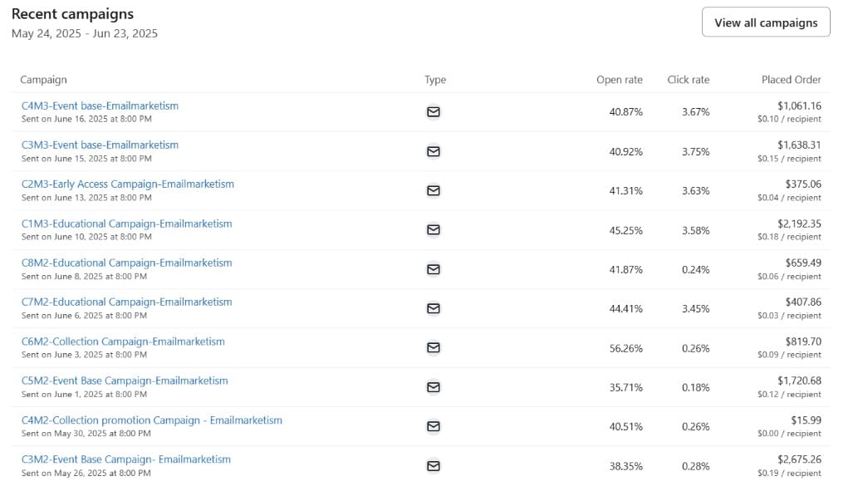Open C4M2-Collection promotion Campaign link

[152, 420]
